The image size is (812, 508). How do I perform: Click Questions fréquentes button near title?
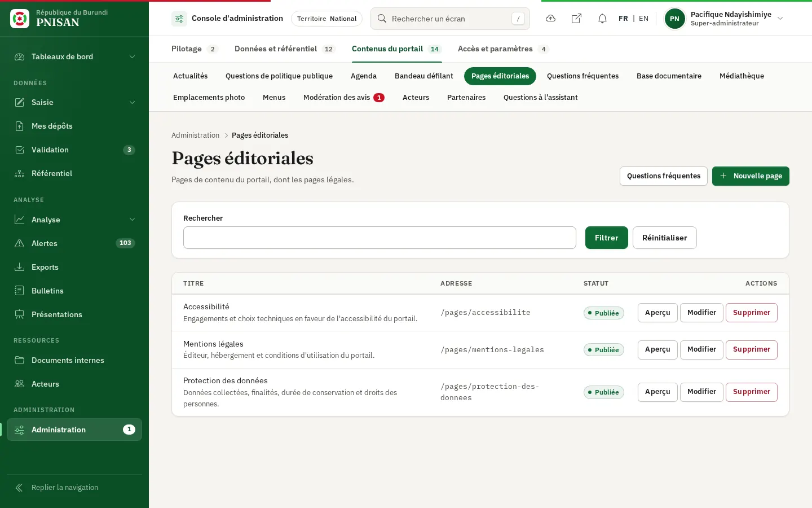point(663,176)
